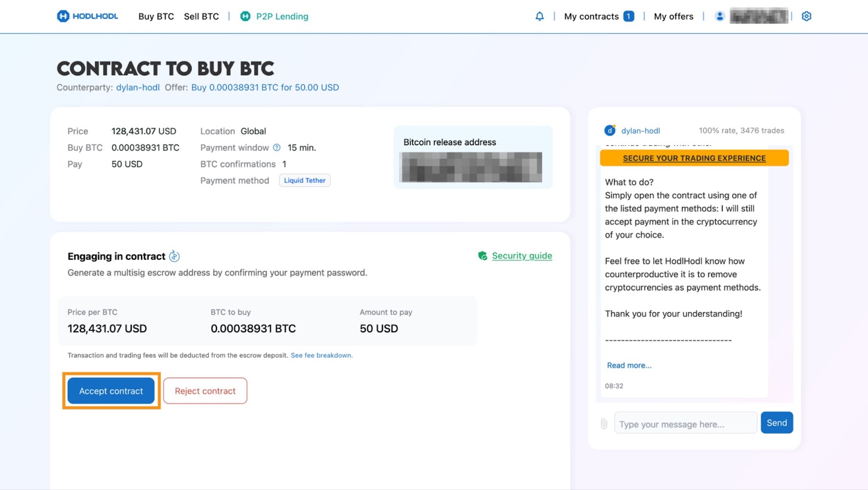Send the chat message
The width and height of the screenshot is (868, 490).
pyautogui.click(x=777, y=423)
